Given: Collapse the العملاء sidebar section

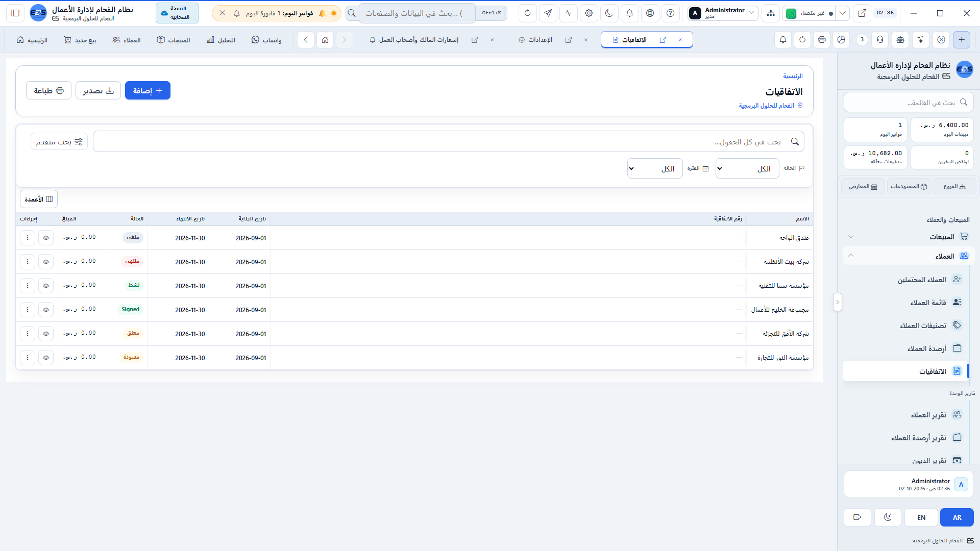Looking at the screenshot, I should (909, 256).
